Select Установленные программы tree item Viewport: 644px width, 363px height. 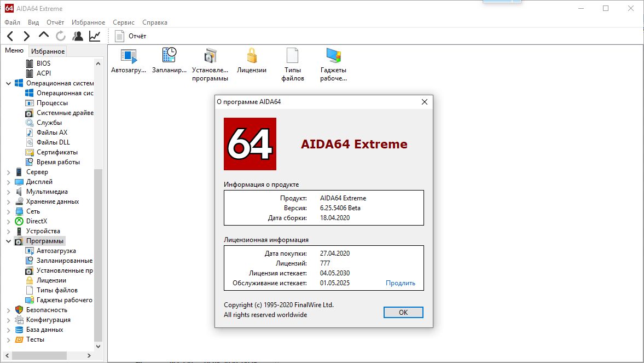point(59,270)
